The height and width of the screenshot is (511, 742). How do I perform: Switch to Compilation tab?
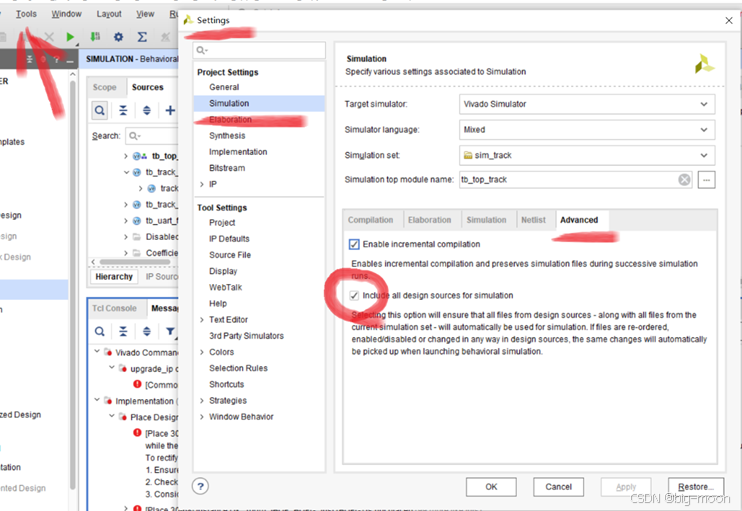tap(371, 220)
